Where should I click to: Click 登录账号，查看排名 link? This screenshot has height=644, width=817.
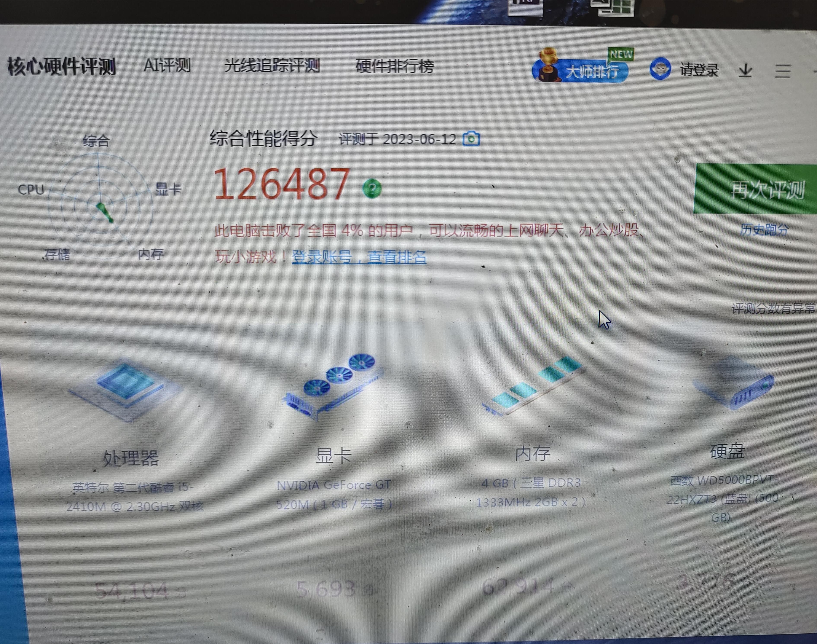359,257
